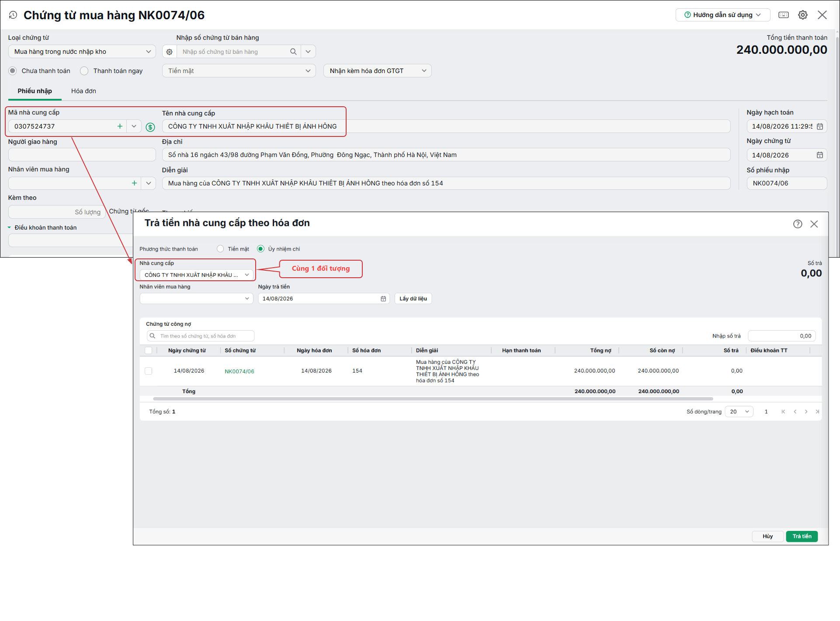Open Nhân viên mua hàng dropdown in dialog
The height and width of the screenshot is (621, 840).
pyautogui.click(x=196, y=299)
